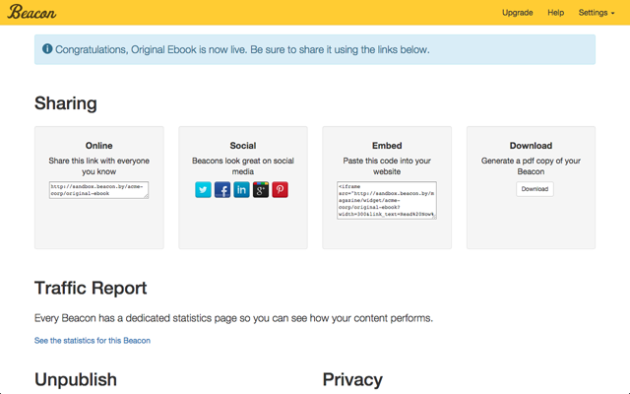Click the Embed card title

[x=387, y=146]
